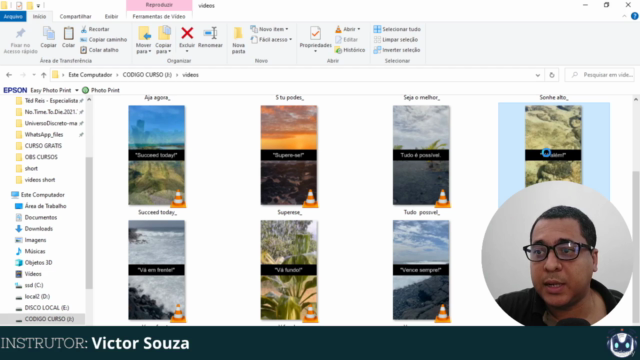The height and width of the screenshot is (360, 640).
Task: Expand address bar history chevron
Action: point(538,75)
